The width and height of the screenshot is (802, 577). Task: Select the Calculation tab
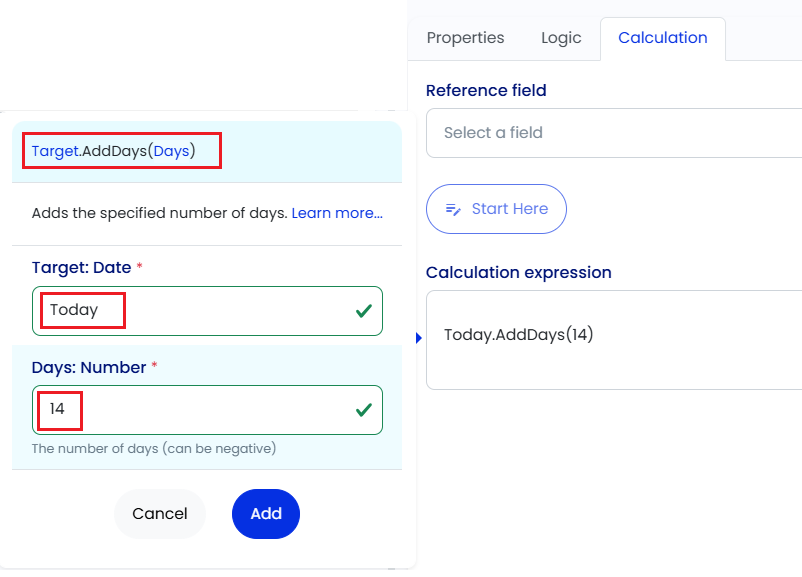point(663,38)
